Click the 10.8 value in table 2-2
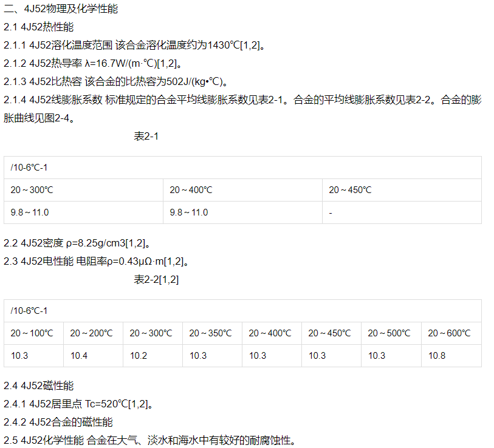This screenshot has width=494, height=448. coord(436,356)
